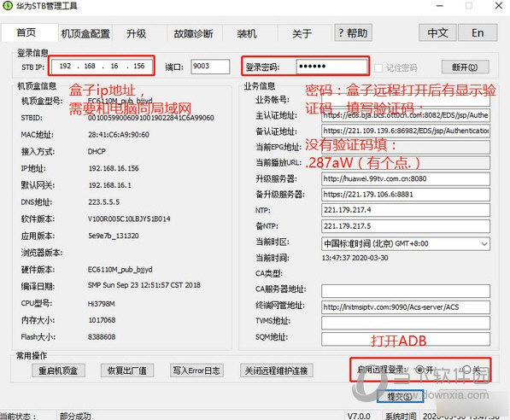Click the NTP field 221.179.217.4
This screenshot has width=510, height=420.
(406, 210)
